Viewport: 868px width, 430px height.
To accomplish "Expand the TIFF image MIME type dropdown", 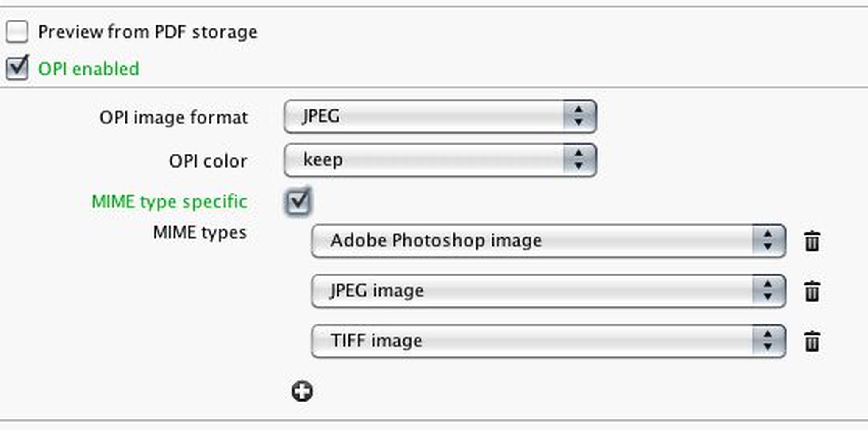I will click(548, 341).
